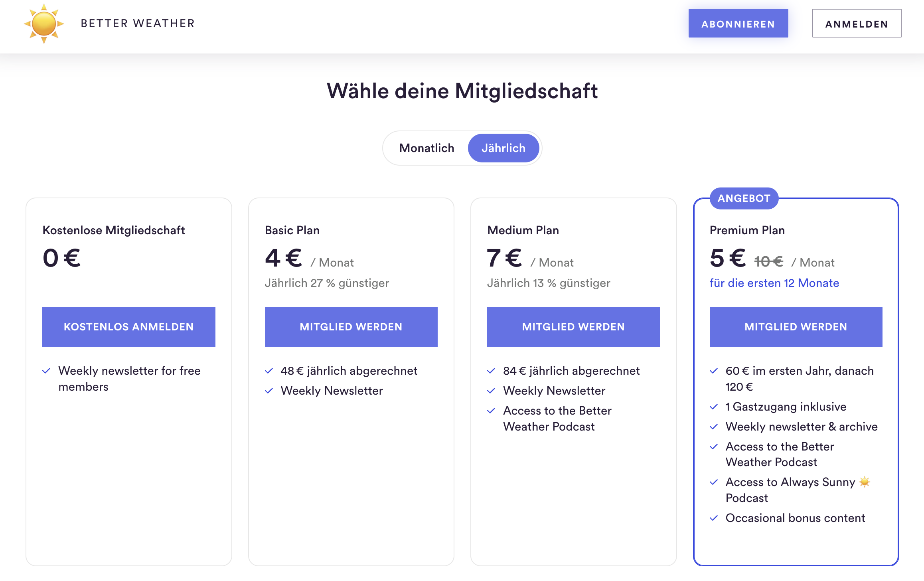Click the Kostenlose Mitgliedschaft heading

tap(114, 230)
